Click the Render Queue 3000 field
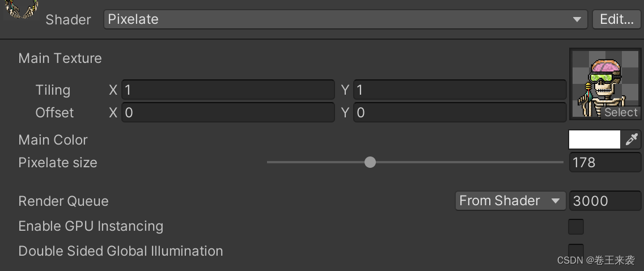 pos(605,201)
